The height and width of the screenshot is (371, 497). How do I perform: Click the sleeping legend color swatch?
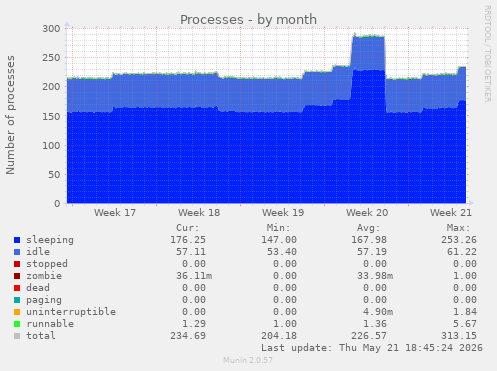tap(17, 240)
